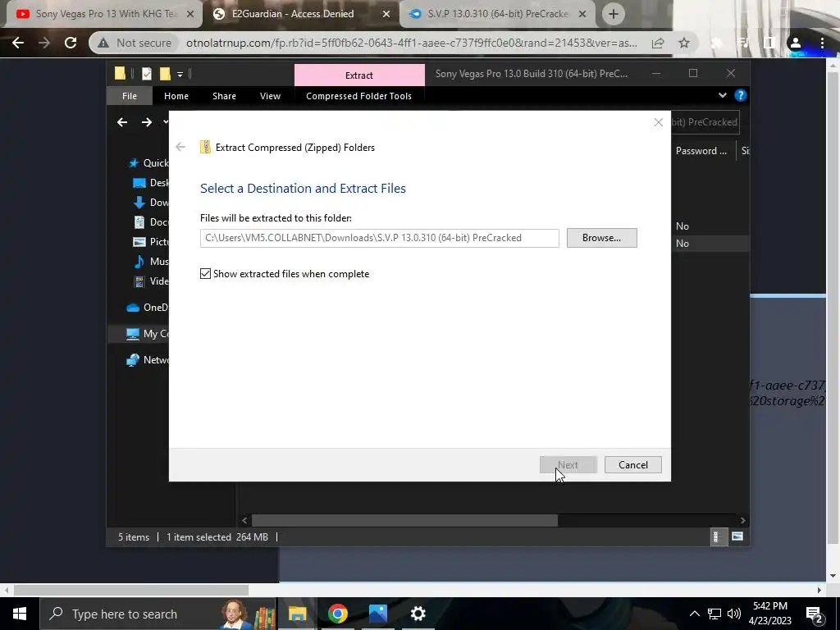Go back in Chrome browser
Viewport: 840px width, 630px height.
[18, 43]
